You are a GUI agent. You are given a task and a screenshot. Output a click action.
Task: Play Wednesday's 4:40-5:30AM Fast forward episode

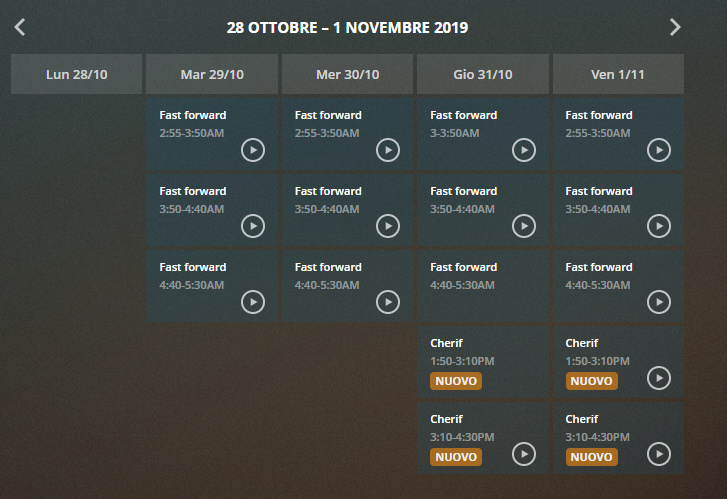[388, 302]
